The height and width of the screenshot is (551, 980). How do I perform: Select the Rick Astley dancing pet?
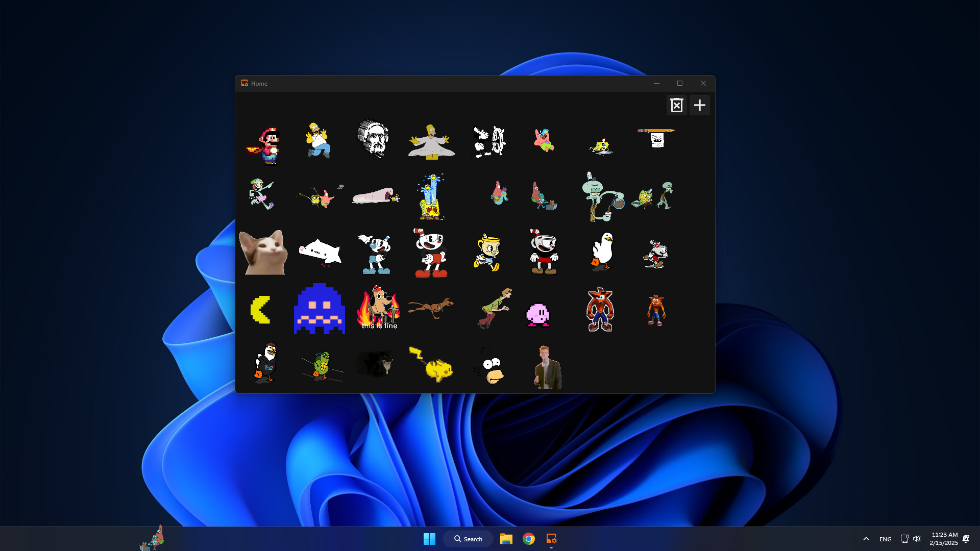[547, 367]
